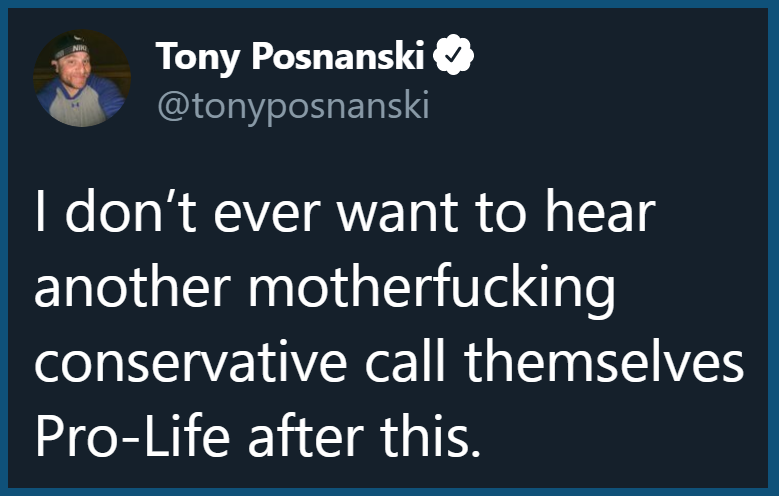The height and width of the screenshot is (496, 779).
Task: Click the blue verified checkmark badge
Action: click(453, 55)
